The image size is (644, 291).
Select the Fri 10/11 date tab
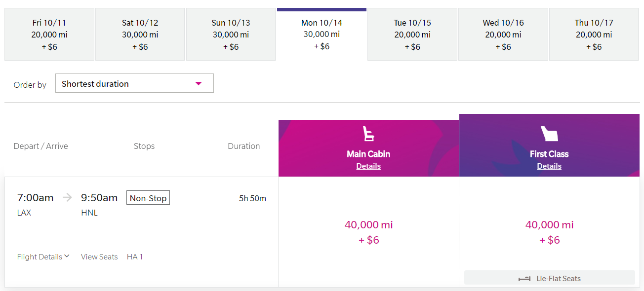tap(49, 35)
